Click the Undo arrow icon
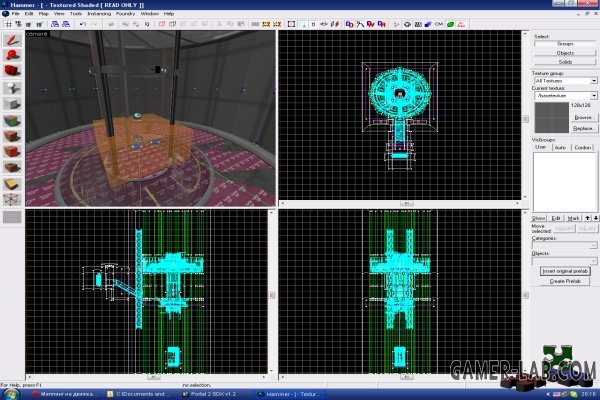 pos(83,24)
